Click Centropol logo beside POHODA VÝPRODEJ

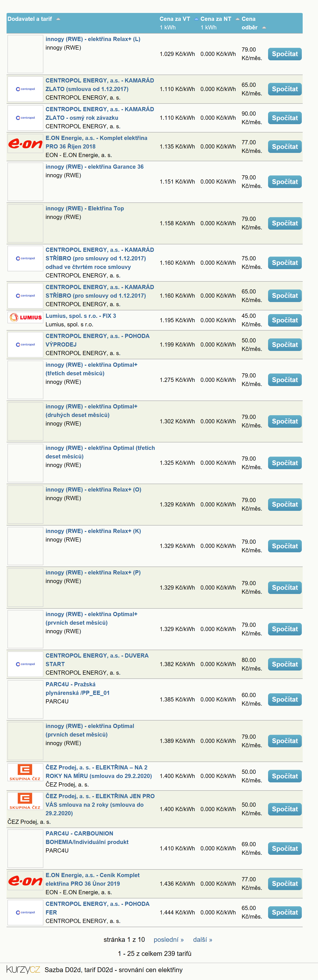pos(25,345)
